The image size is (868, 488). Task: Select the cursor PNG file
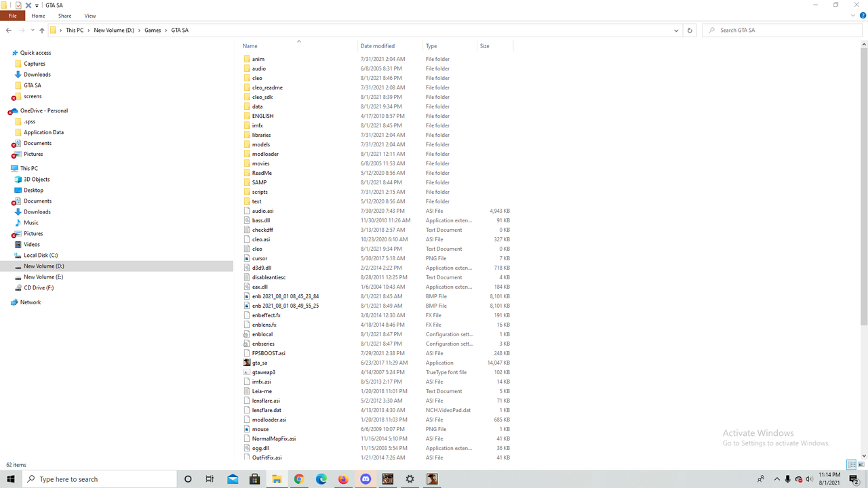pyautogui.click(x=260, y=258)
